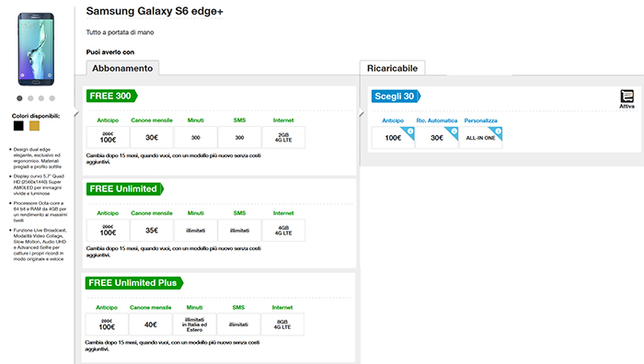
Task: Click FREE Unlimited Anticipo 100€ cell
Action: (x=108, y=230)
